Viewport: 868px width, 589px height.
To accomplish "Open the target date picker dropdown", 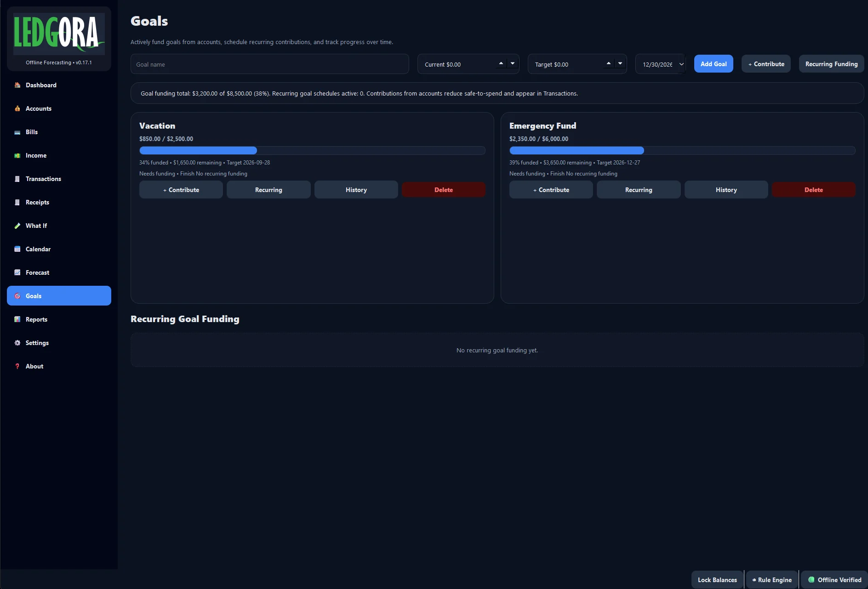I will (681, 64).
